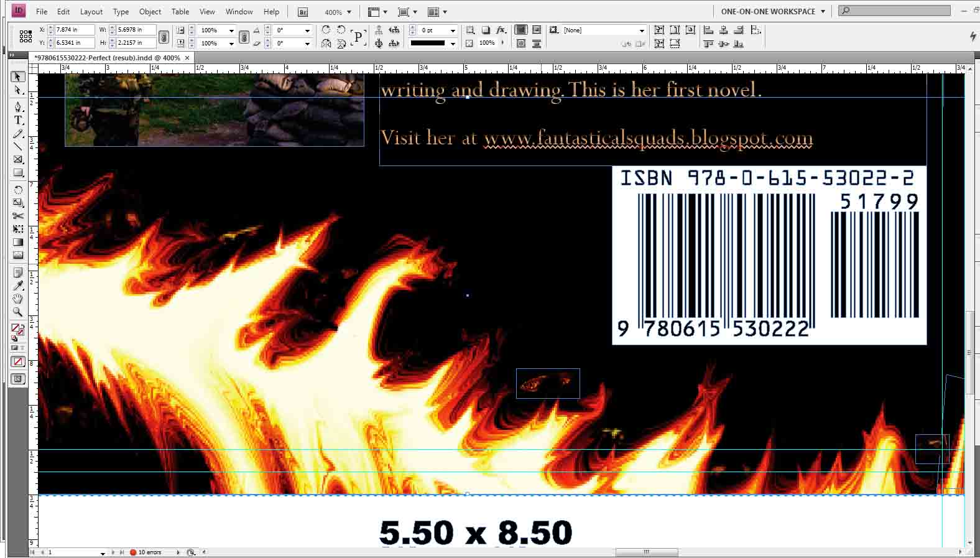This screenshot has height=558, width=980.
Task: Select the Type tool
Action: point(18,120)
